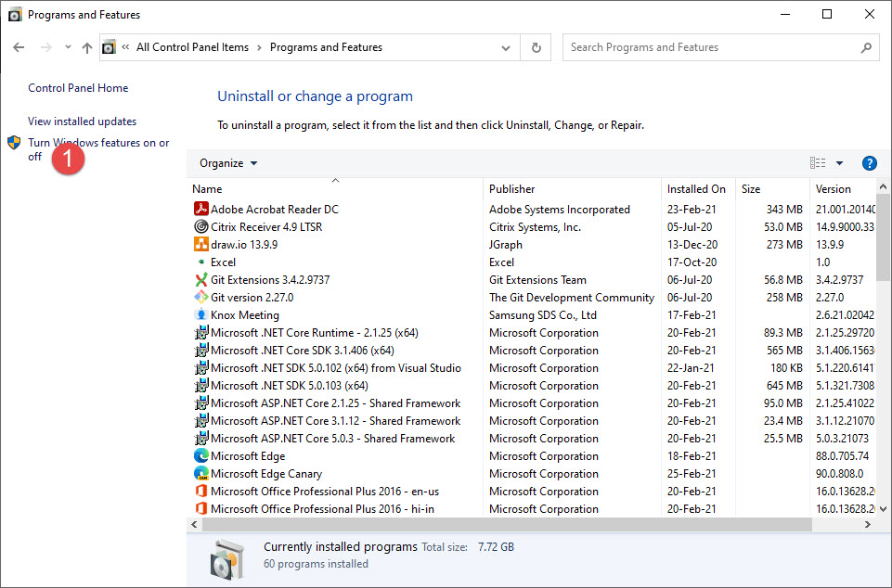Open help with the blue question mark
The image size is (892, 588).
[869, 163]
